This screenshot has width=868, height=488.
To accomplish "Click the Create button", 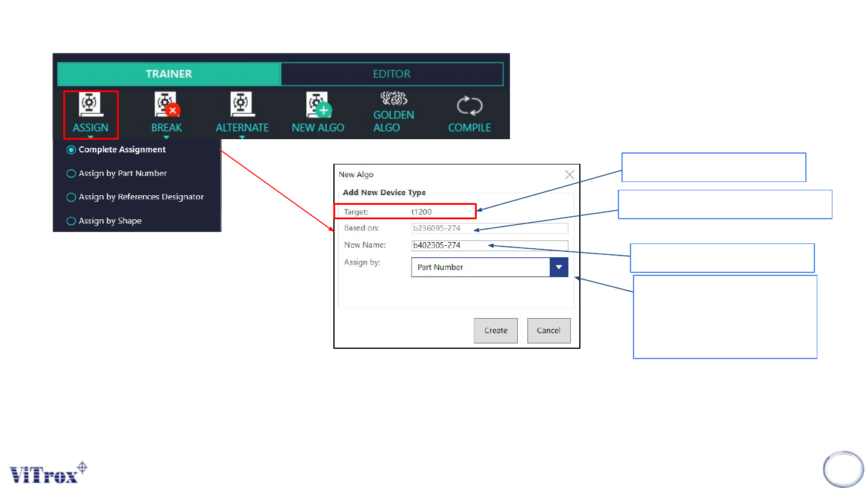I will point(495,330).
